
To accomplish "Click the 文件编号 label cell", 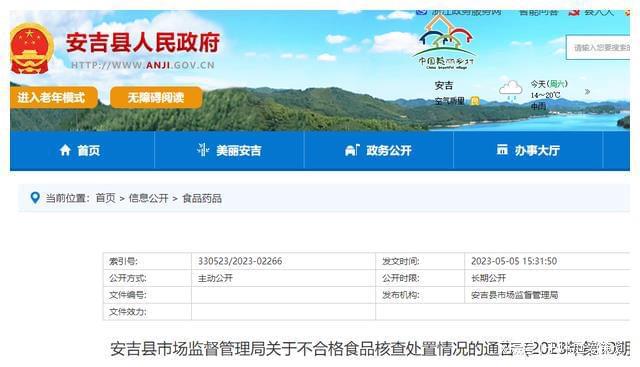I will (147, 295).
